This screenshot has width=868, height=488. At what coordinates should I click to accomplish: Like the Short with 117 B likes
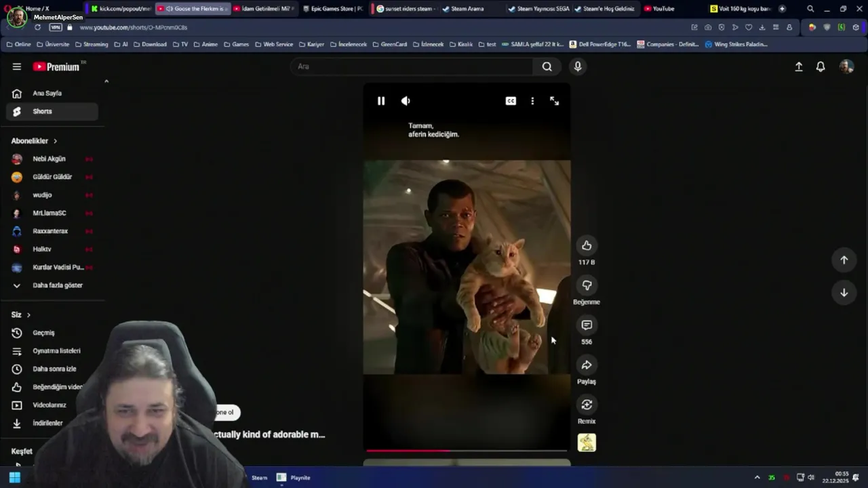pyautogui.click(x=587, y=245)
